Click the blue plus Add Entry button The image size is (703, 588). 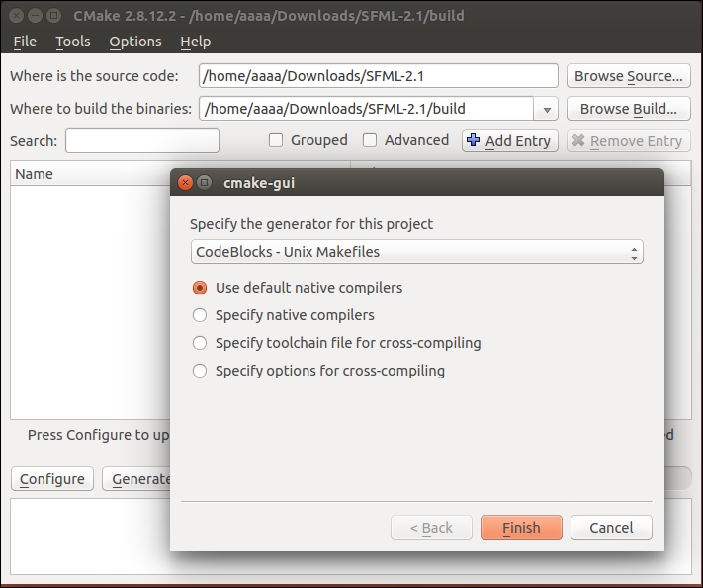click(x=510, y=141)
